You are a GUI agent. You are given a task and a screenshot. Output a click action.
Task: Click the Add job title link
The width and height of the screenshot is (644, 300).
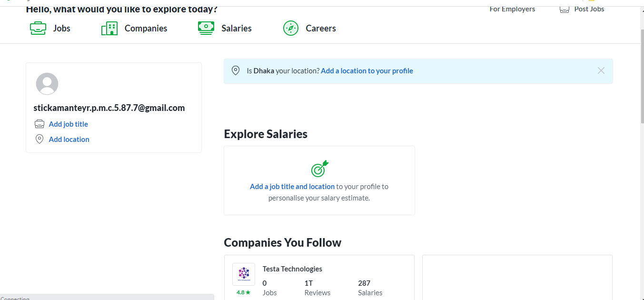pos(69,124)
